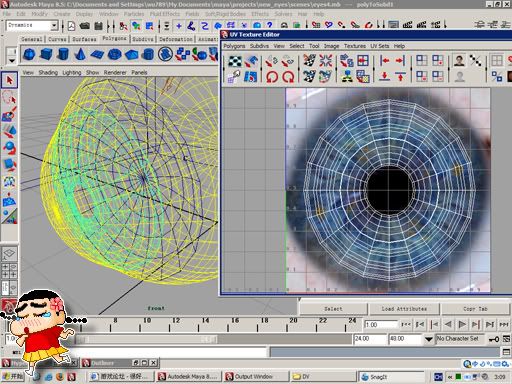Viewport: 512px width, 384px height.
Task: Expand the character set dropdown arrow
Action: [428, 339]
